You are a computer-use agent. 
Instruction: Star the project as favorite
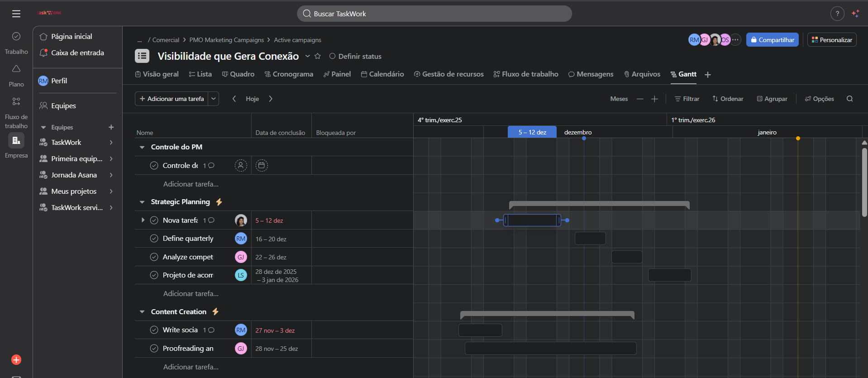[318, 56]
